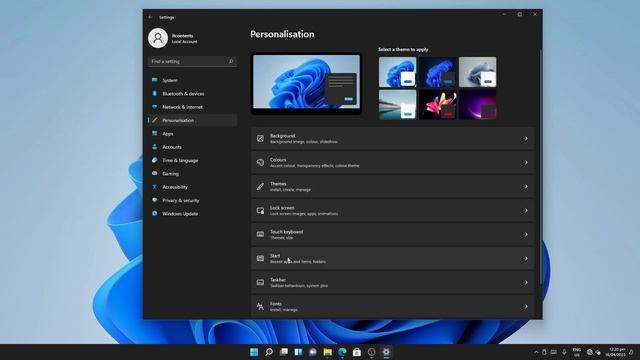Open the Themes settings row

click(393, 187)
